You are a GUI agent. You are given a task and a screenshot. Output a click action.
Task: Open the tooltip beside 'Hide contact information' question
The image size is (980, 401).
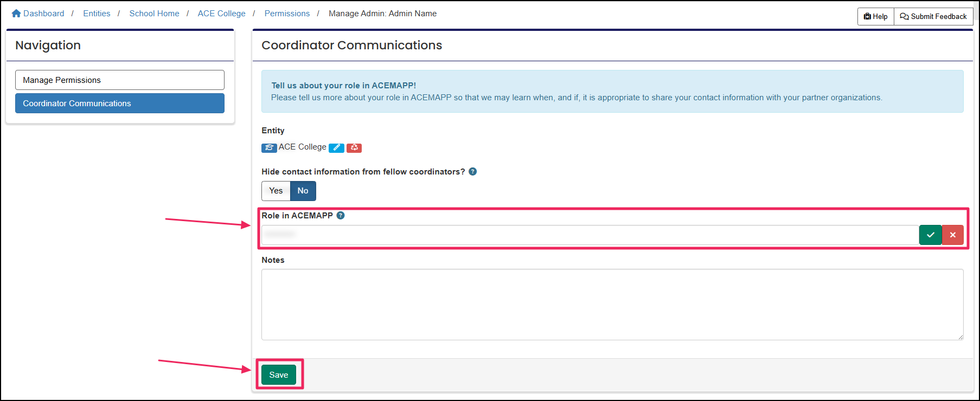pos(472,171)
